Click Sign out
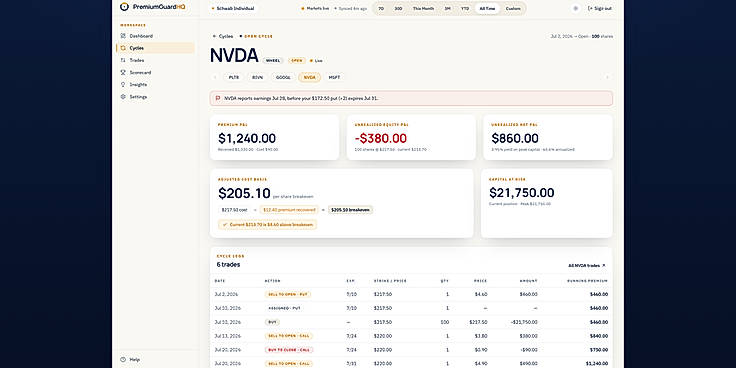 pos(600,8)
